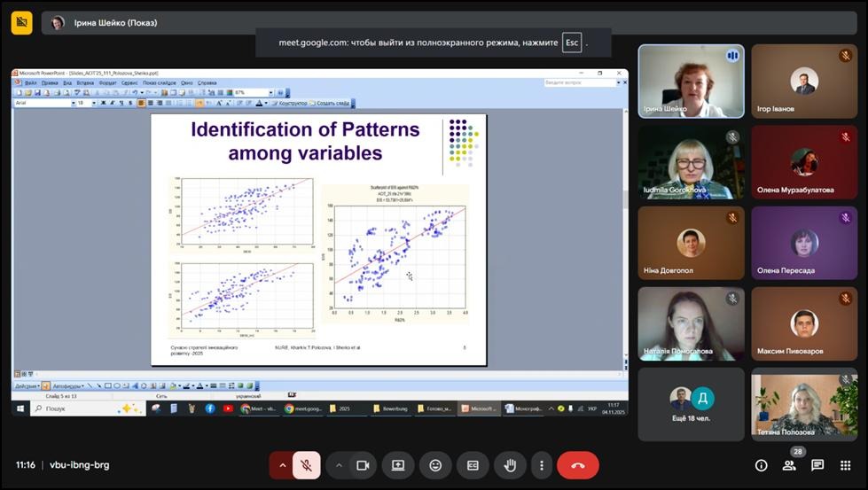Click the Ещё 18 чел. participants tile
Screen dimensions: 868x490
click(x=691, y=404)
